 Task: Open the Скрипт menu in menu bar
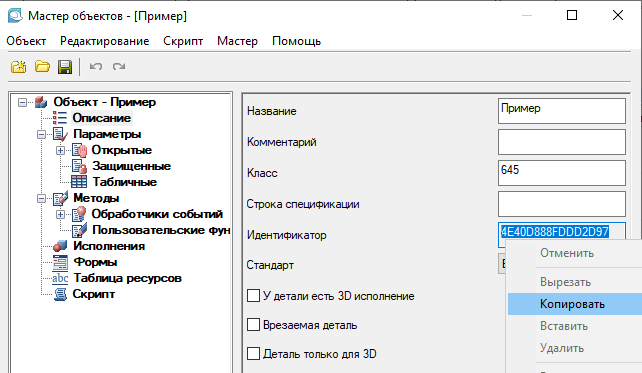click(183, 41)
